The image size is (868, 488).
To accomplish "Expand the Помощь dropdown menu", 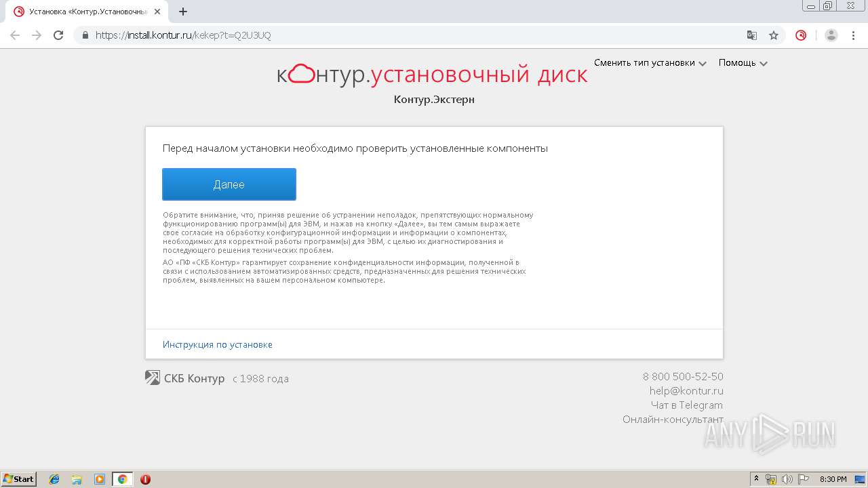I will point(743,63).
